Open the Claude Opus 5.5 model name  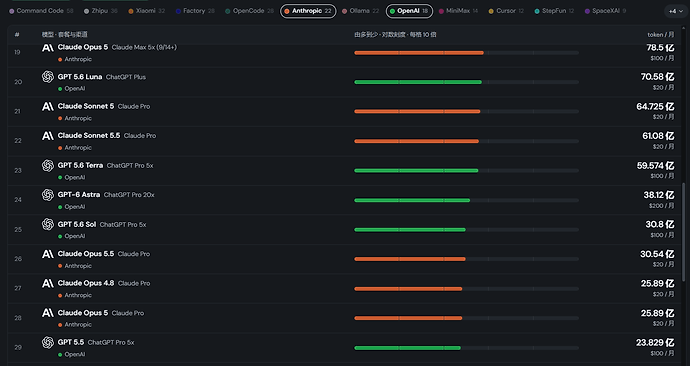tap(86, 254)
